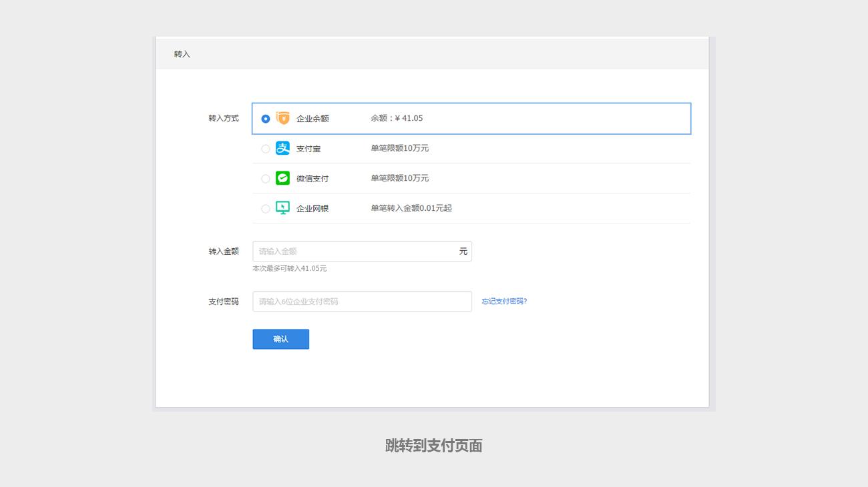This screenshot has height=487, width=868.
Task: Click the blue Alipay logo icon
Action: (283, 148)
